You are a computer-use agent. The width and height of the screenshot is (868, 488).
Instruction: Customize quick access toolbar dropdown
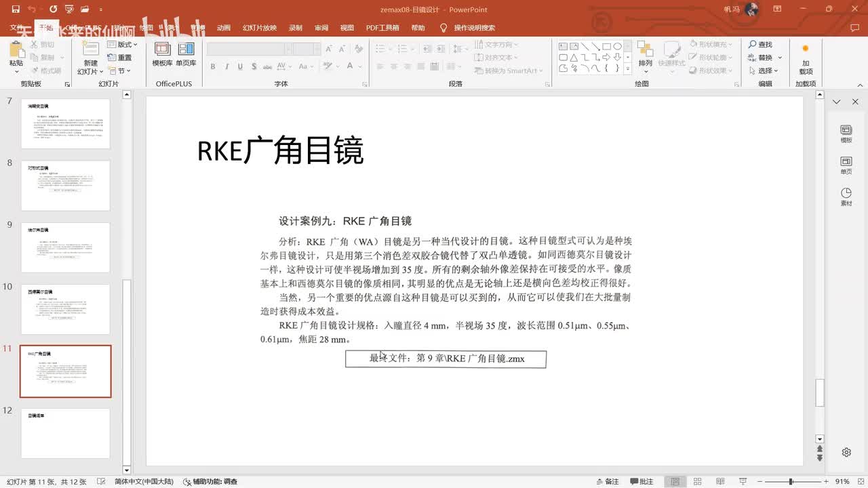101,9
